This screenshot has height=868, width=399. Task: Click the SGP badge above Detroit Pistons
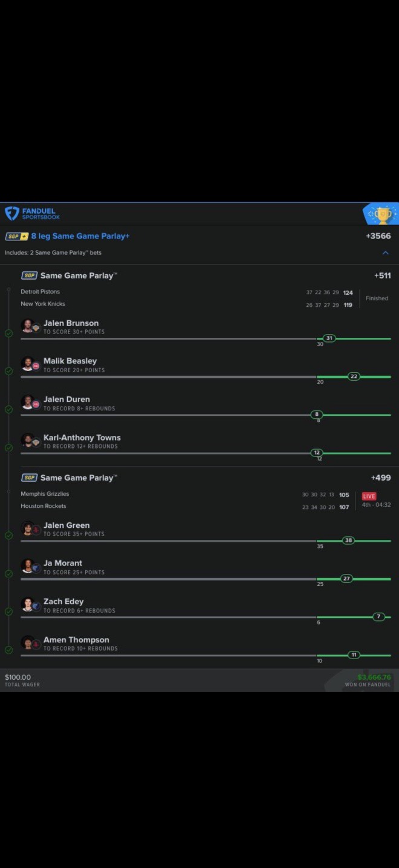(29, 275)
